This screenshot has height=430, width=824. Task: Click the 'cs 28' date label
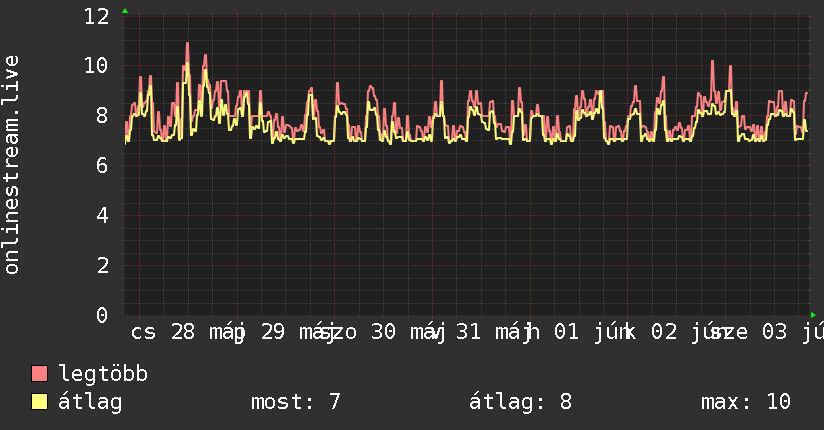tap(163, 332)
